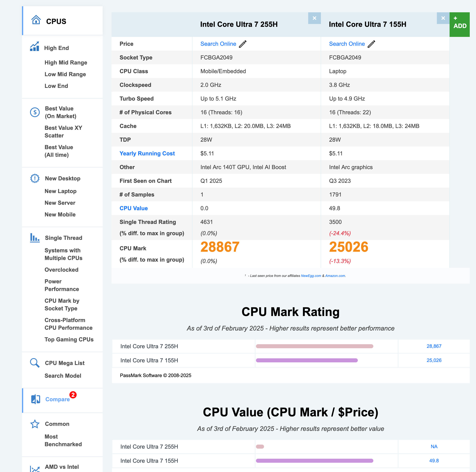Select Overclocked in sidebar menu
The width and height of the screenshot is (476, 472).
pyautogui.click(x=61, y=270)
